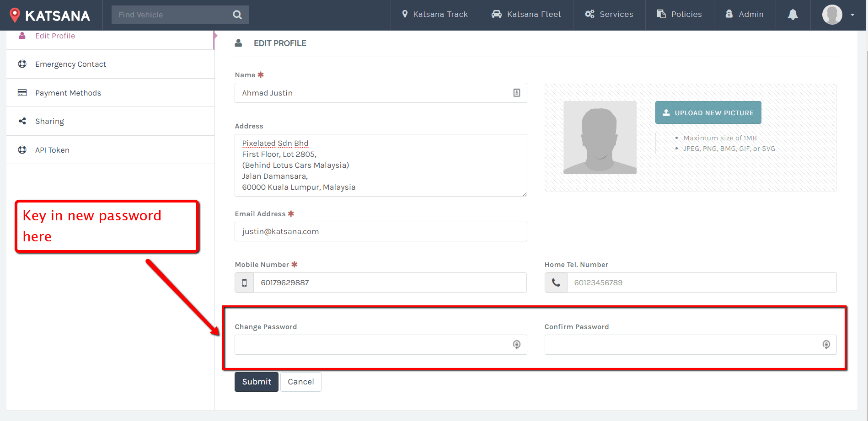
Task: Click the telephone icon beside Home Tel. Number
Action: tap(556, 283)
